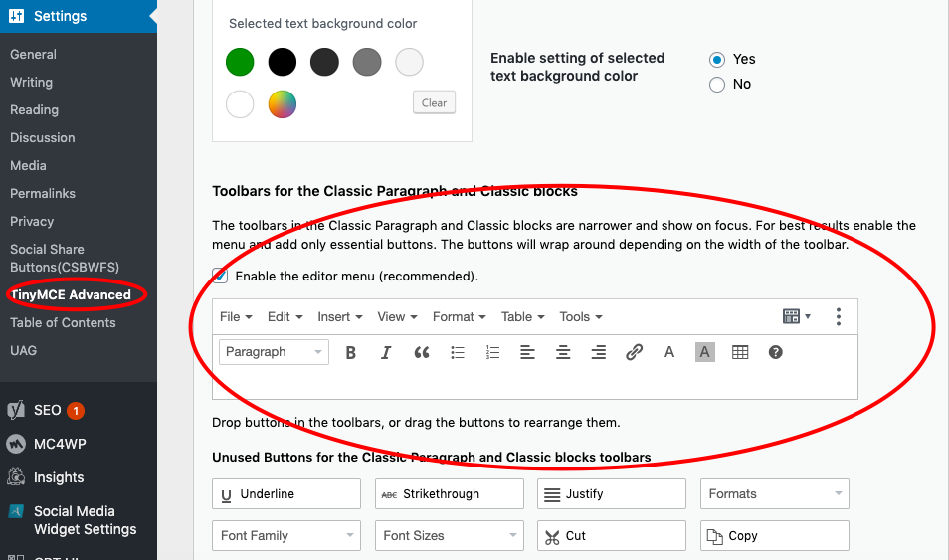949x560 pixels.
Task: Click the Copy pages icon
Action: click(715, 537)
